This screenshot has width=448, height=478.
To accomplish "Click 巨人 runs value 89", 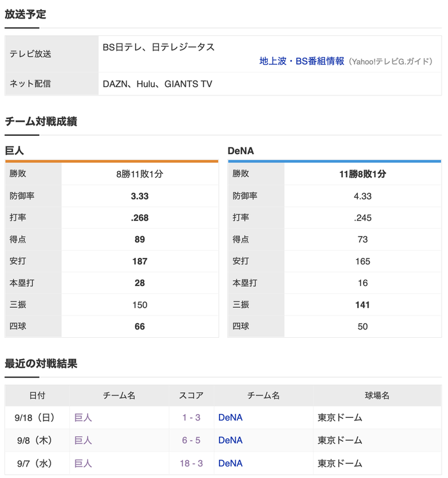I will coord(140,239).
